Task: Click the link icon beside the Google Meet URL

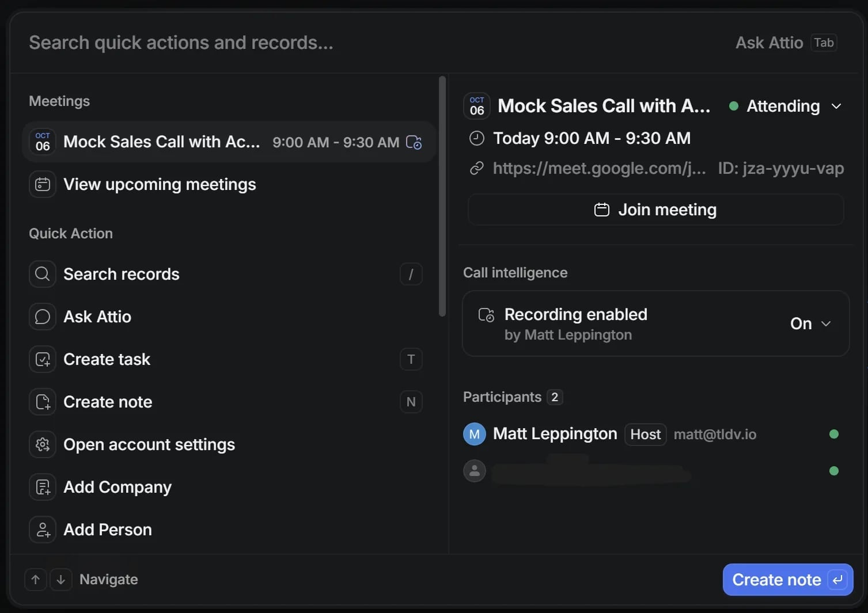Action: coord(477,168)
